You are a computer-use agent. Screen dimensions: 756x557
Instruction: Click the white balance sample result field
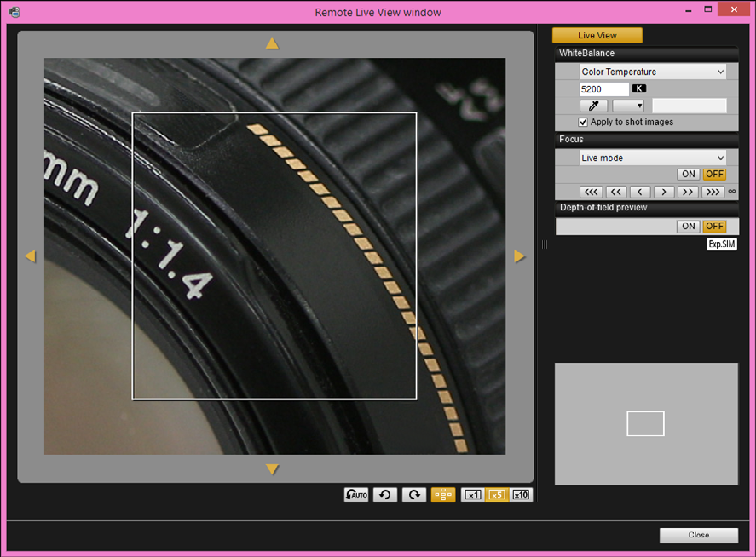[690, 106]
